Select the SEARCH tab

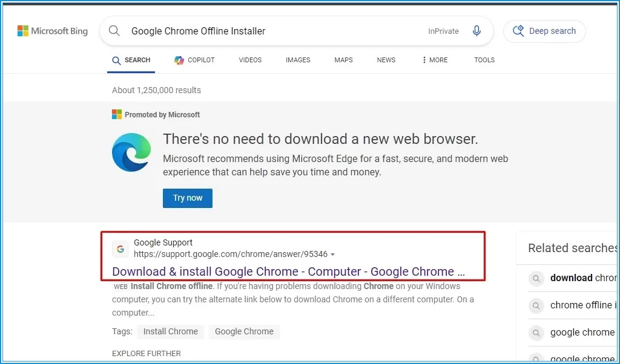(x=131, y=60)
